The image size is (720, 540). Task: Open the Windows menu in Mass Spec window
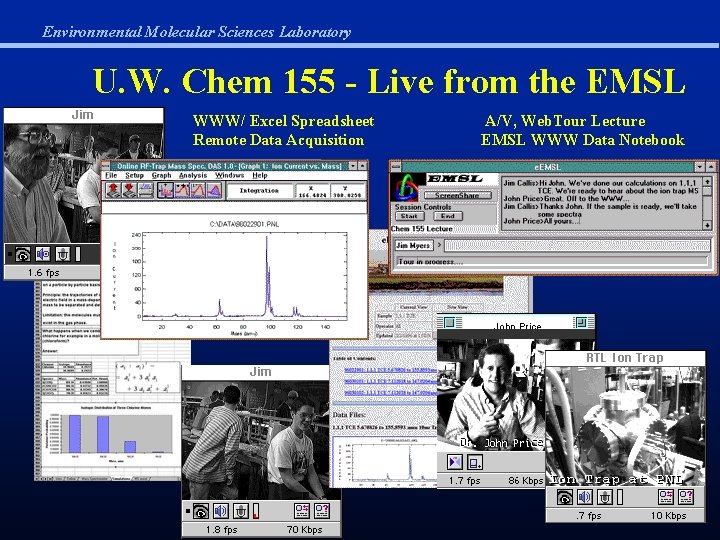tap(229, 175)
